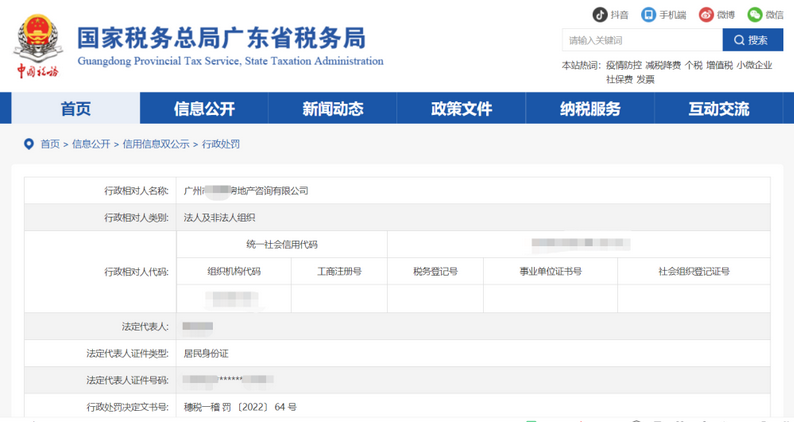Click the blue 搜索 search button
Viewport: 794px width, 423px height.
(751, 40)
